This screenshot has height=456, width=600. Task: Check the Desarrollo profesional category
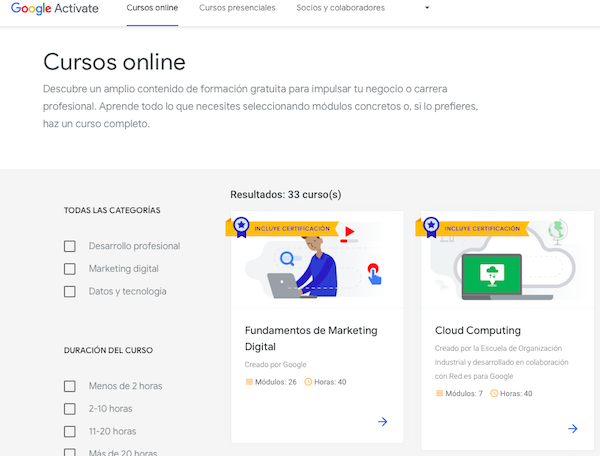(x=70, y=246)
